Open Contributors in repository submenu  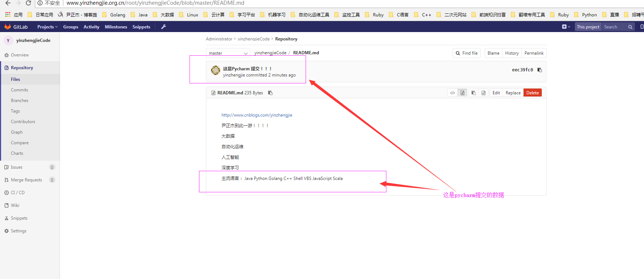pos(30,122)
